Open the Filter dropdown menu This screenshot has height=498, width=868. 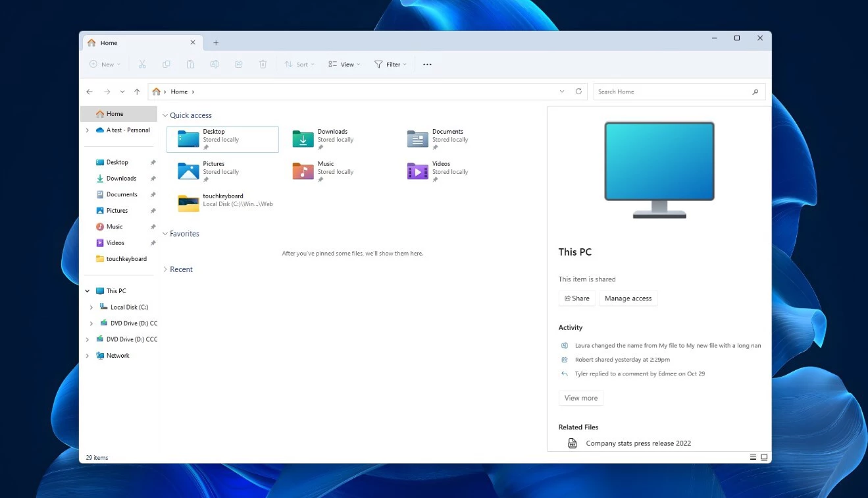pos(390,65)
